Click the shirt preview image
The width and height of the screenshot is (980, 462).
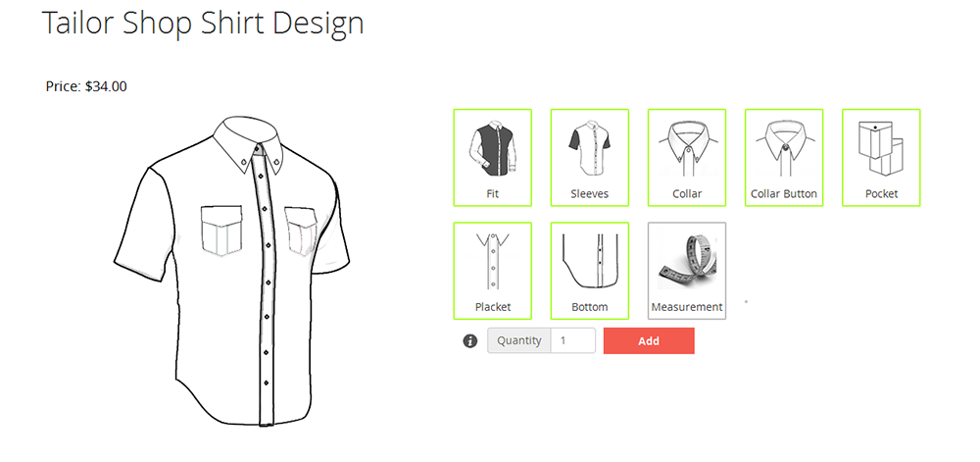(x=231, y=271)
